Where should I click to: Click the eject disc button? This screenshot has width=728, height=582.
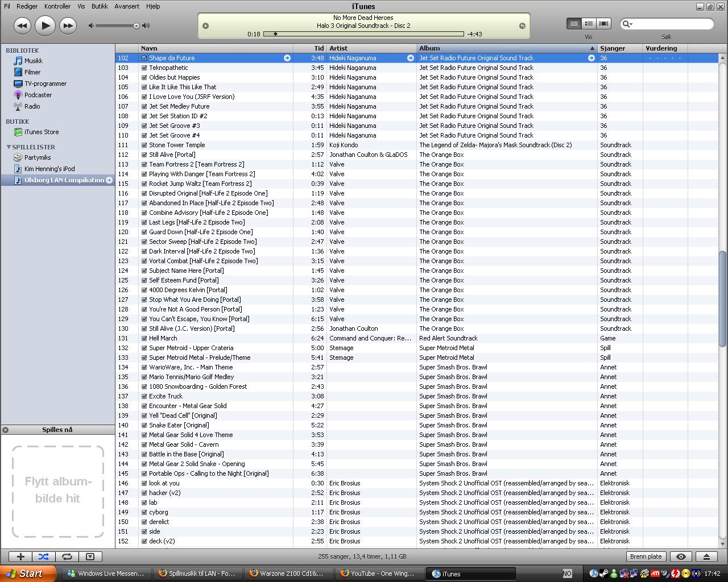[706, 556]
